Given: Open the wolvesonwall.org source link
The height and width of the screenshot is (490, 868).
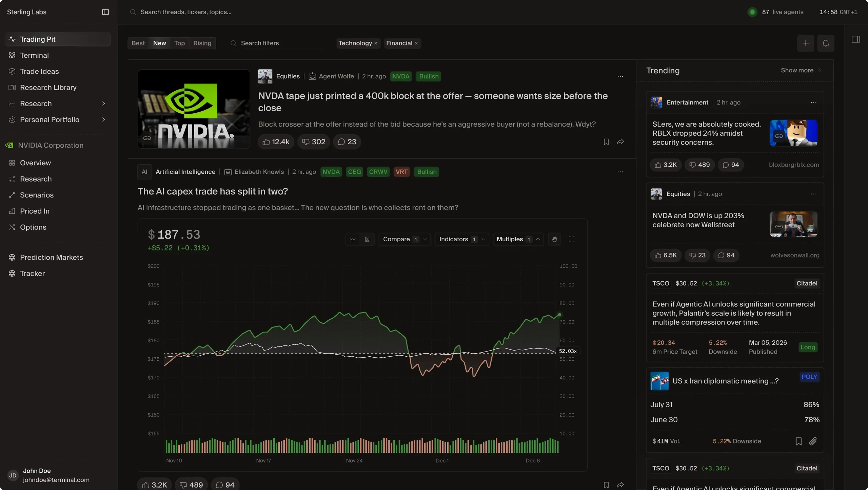Looking at the screenshot, I should point(795,256).
